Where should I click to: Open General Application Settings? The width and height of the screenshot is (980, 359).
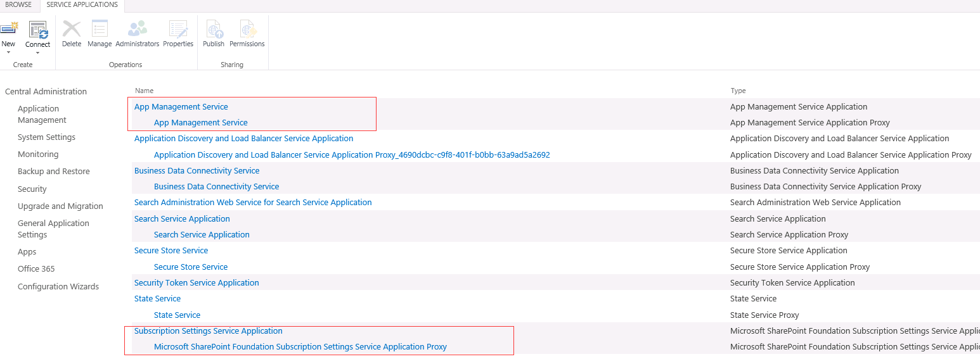tap(53, 229)
